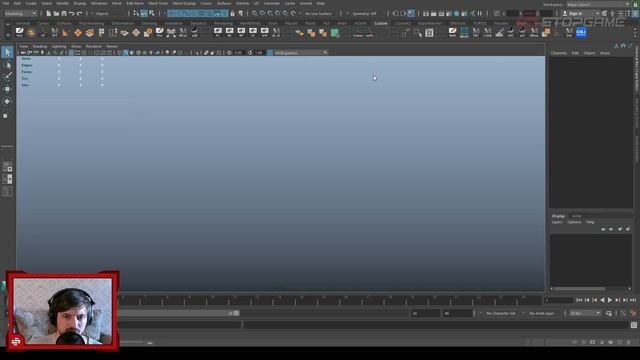This screenshot has height=360, width=640.
Task: Save the current scene icon
Action: [x=64, y=13]
